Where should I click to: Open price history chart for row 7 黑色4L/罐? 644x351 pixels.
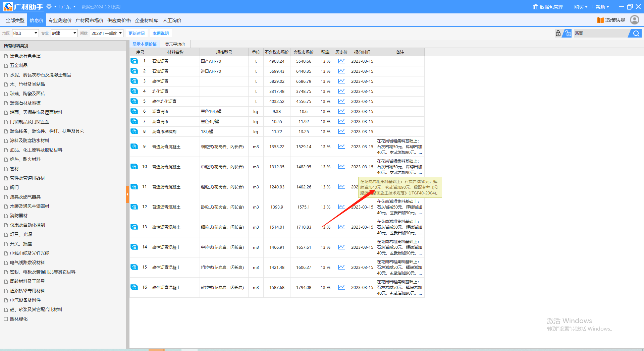(x=341, y=121)
